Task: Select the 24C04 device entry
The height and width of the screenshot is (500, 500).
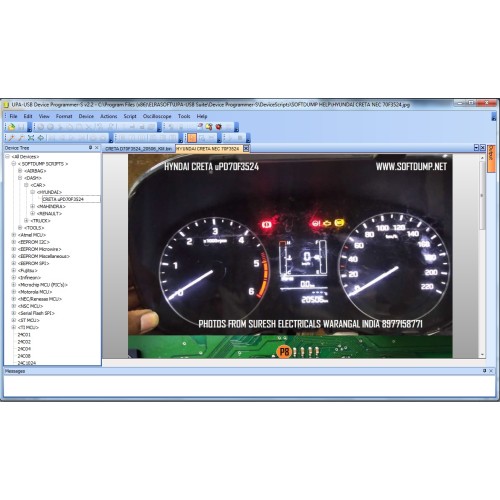Action: [24, 349]
